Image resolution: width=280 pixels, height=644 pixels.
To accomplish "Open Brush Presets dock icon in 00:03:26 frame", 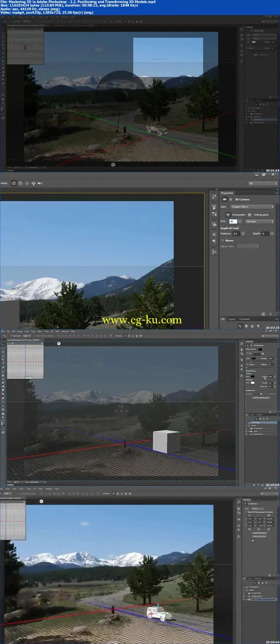I will (214, 207).
